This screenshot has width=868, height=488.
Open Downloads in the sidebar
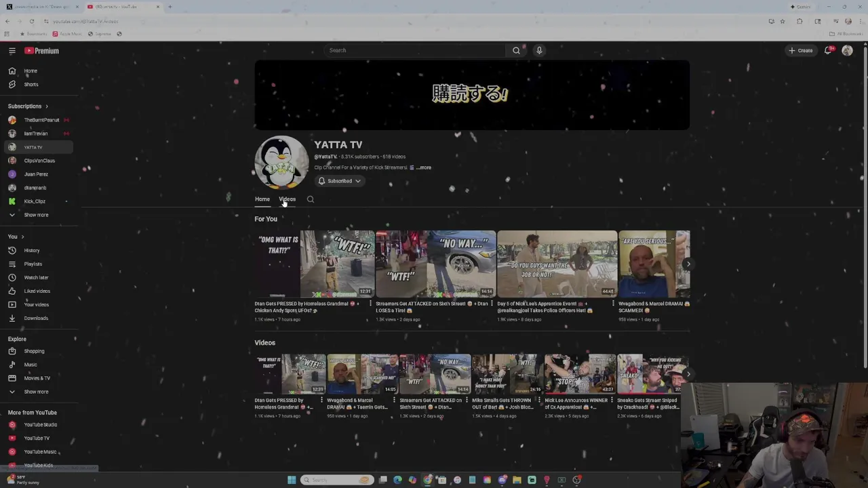(37, 318)
